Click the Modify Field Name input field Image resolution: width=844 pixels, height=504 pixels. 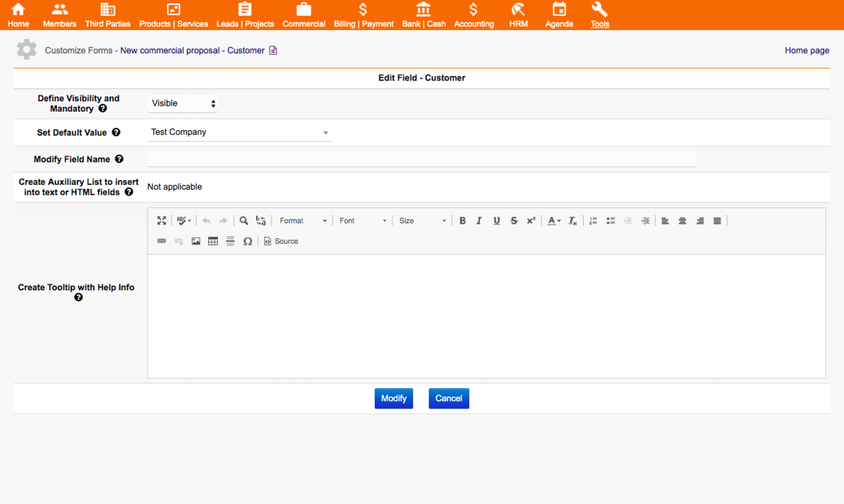click(421, 158)
